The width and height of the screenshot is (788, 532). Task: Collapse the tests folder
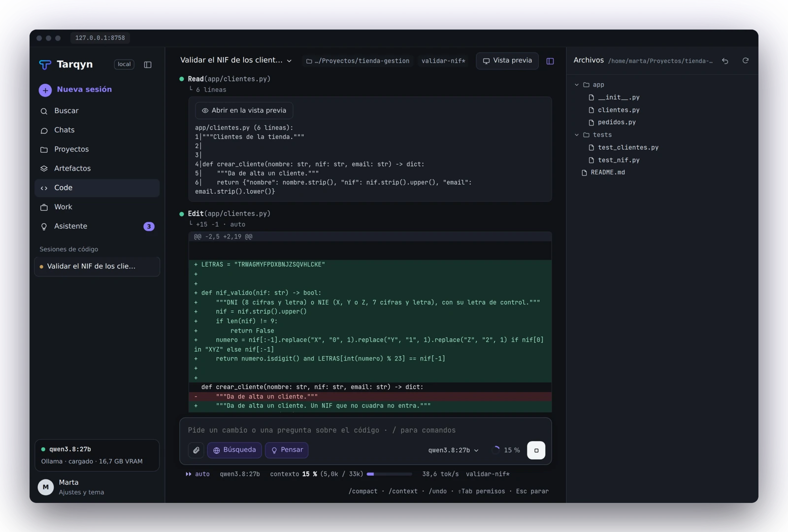(577, 135)
